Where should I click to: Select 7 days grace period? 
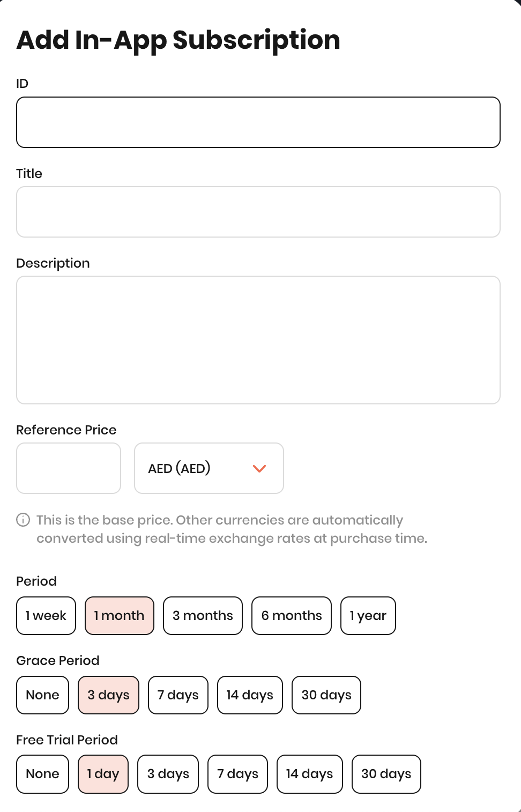tap(178, 695)
